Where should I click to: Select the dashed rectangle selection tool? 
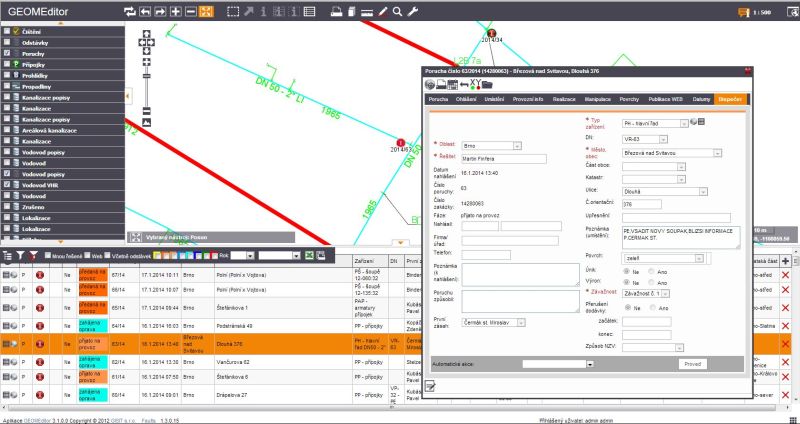[233, 11]
